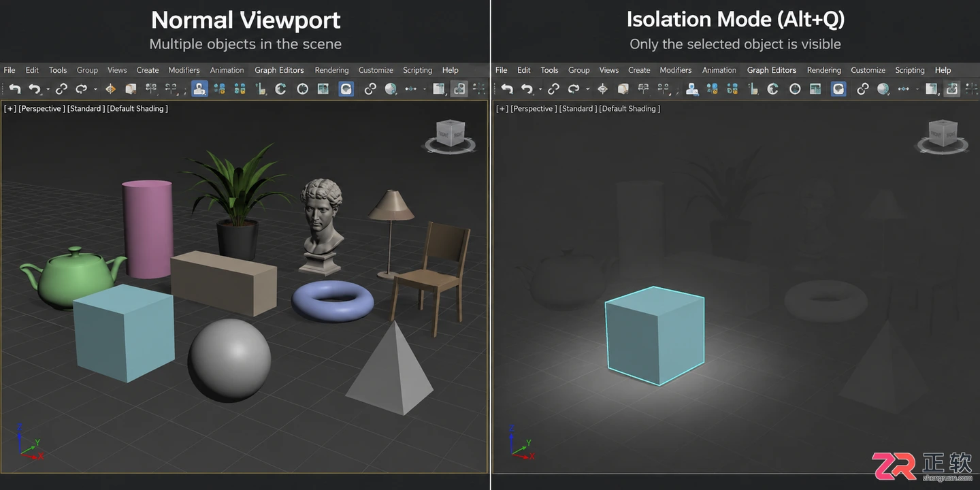This screenshot has height=490, width=980.
Task: Click the second blue-orange blocks icon in Isolation Mode toolbar
Action: 732,88
